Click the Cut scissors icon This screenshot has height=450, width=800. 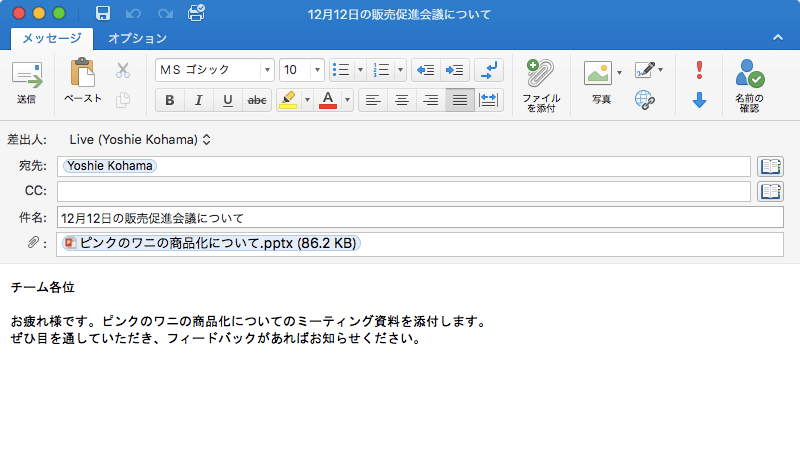122,70
